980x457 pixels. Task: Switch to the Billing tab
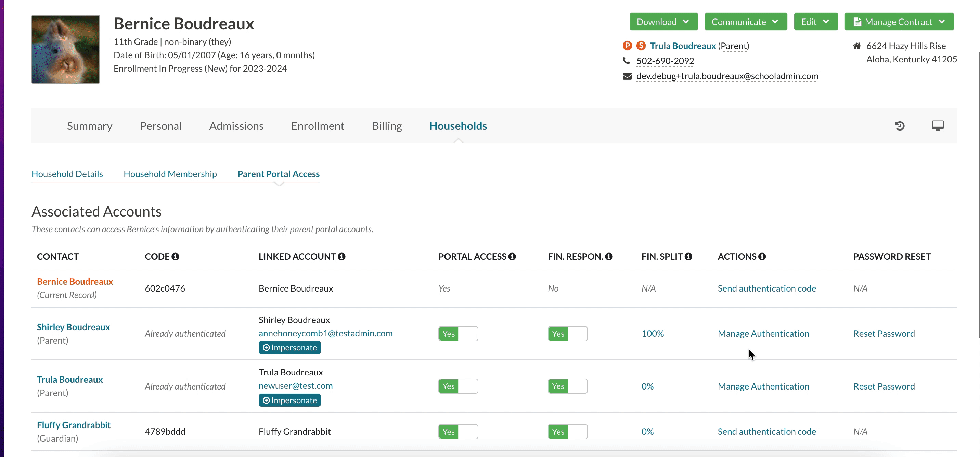(x=387, y=126)
